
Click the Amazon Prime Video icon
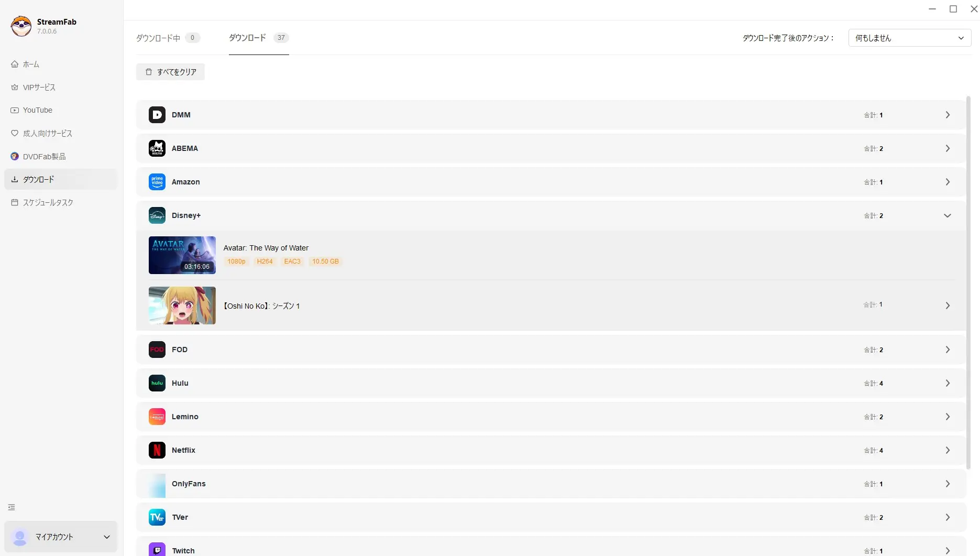point(157,182)
